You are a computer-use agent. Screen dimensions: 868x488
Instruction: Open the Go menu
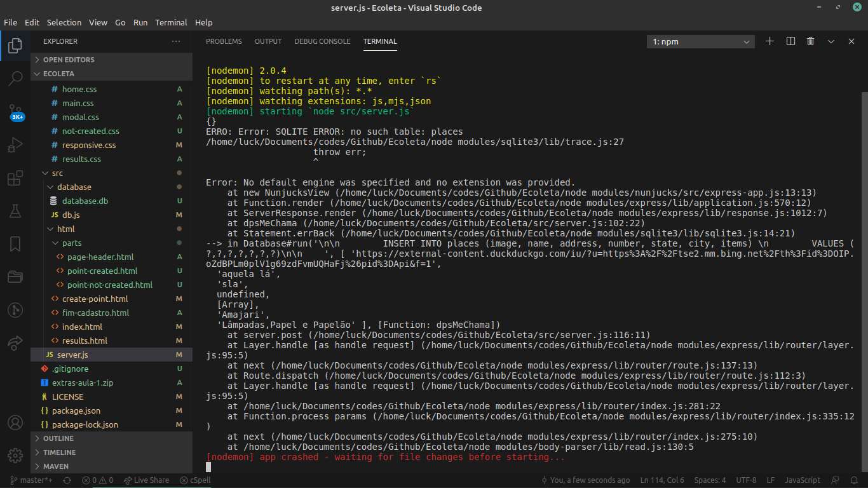pos(120,22)
